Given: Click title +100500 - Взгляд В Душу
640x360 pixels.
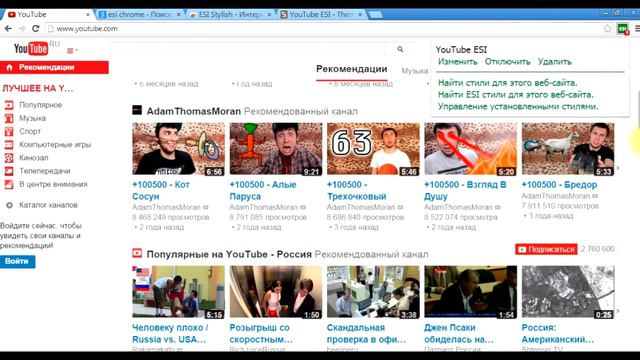Looking at the screenshot, I should tap(465, 190).
